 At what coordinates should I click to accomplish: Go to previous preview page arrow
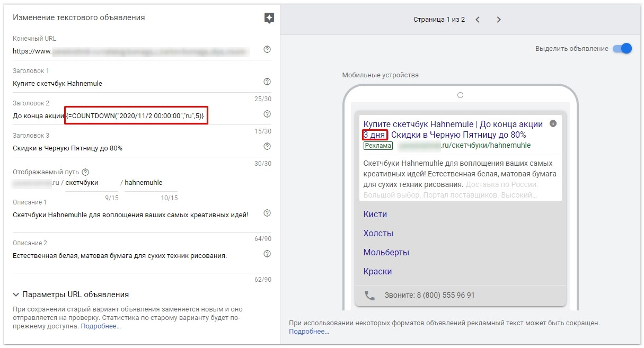[478, 20]
